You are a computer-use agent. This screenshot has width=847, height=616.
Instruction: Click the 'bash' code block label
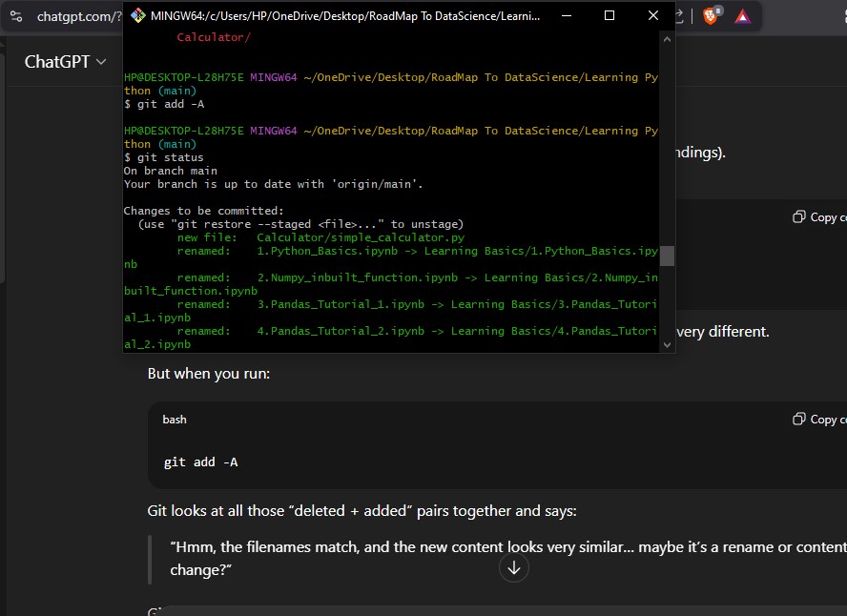click(175, 420)
